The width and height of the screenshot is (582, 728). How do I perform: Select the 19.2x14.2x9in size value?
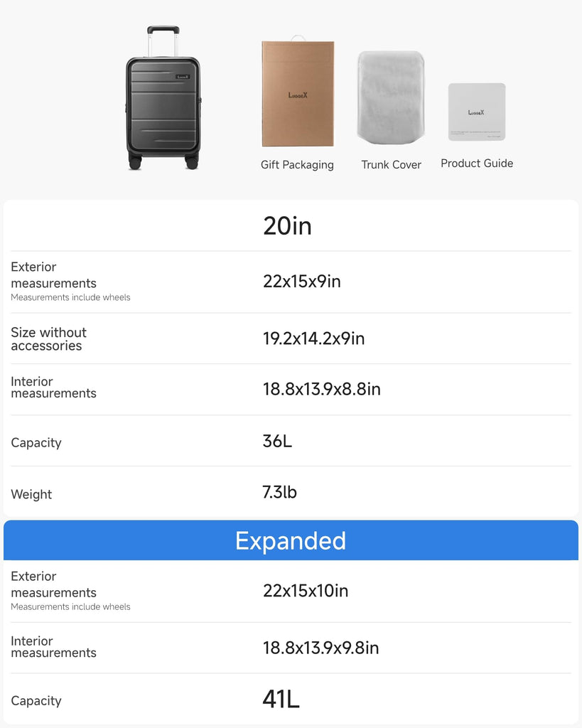(x=313, y=338)
